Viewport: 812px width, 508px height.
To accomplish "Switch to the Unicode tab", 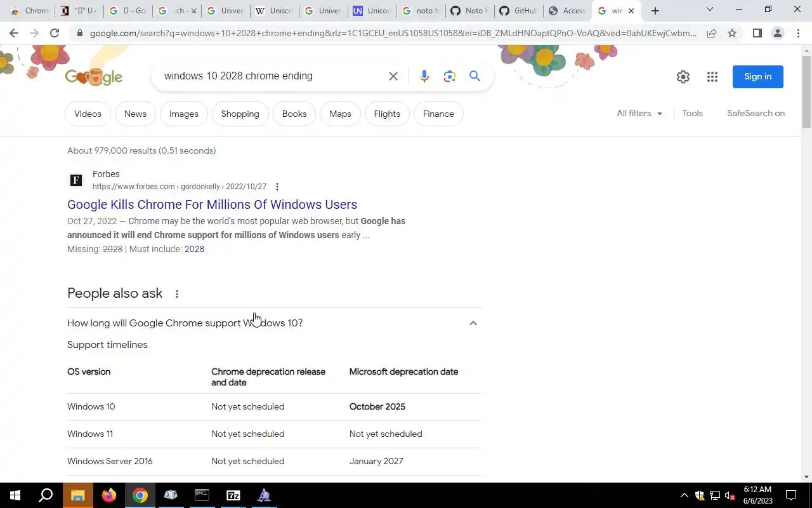I will pyautogui.click(x=372, y=11).
